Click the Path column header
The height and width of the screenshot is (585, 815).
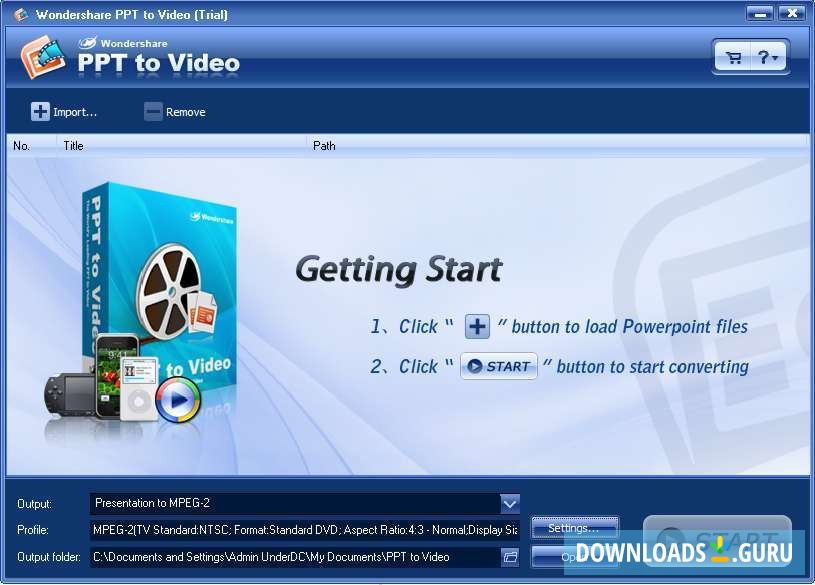point(557,146)
